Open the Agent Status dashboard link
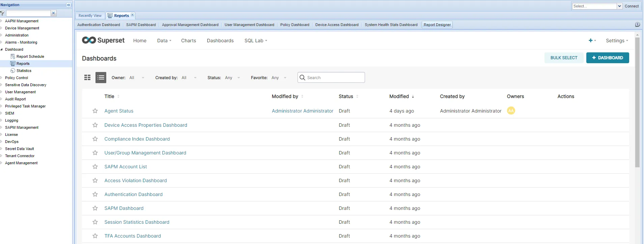 click(x=119, y=111)
